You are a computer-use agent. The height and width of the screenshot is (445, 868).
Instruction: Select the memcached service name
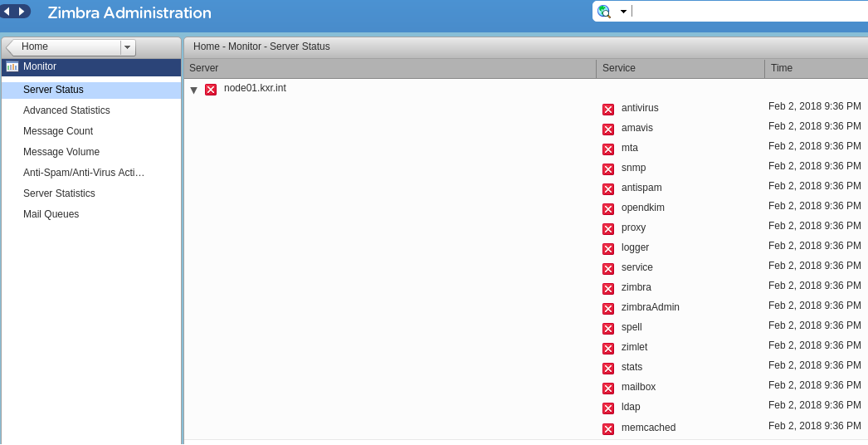648,428
